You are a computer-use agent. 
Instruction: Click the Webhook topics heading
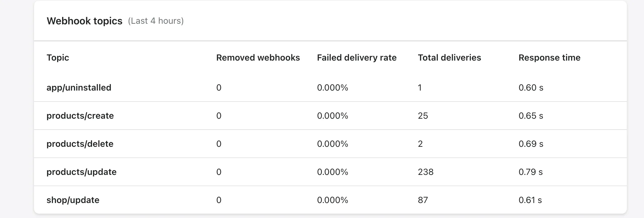(85, 21)
